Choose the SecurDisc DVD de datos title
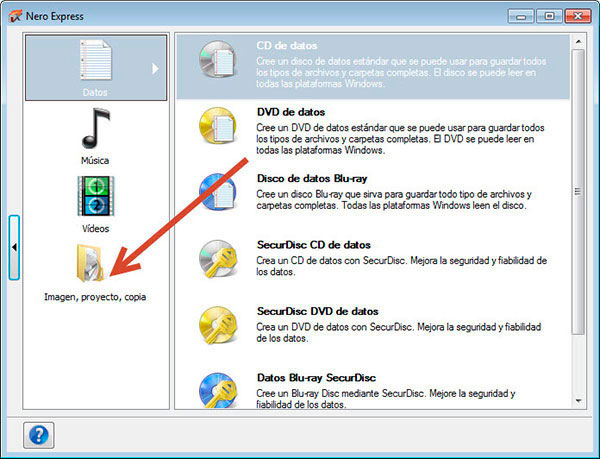 click(x=318, y=311)
